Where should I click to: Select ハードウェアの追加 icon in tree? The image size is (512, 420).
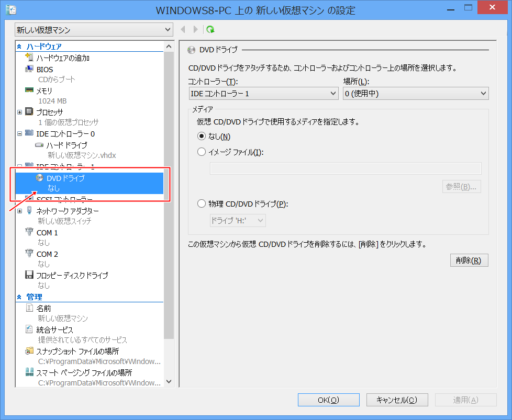pos(29,58)
